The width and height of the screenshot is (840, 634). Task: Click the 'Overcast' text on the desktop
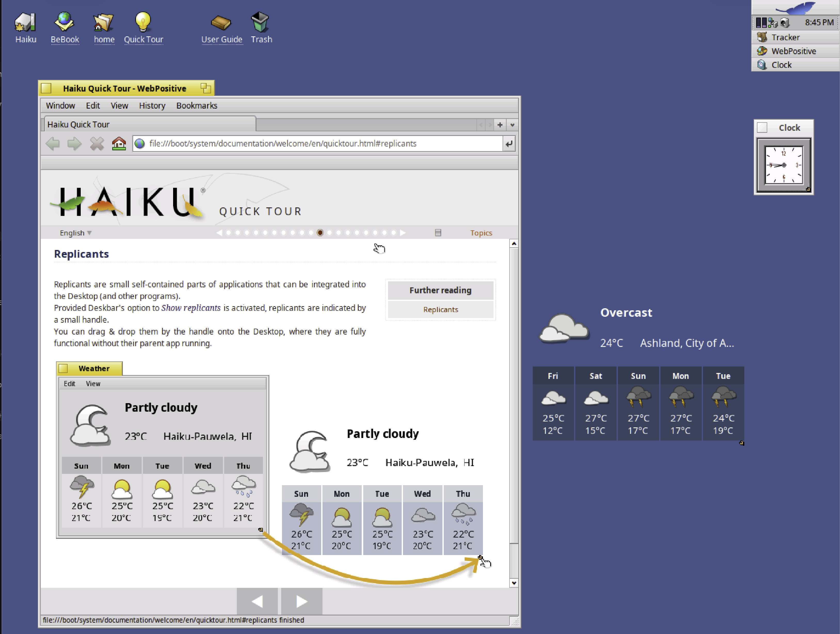(626, 312)
